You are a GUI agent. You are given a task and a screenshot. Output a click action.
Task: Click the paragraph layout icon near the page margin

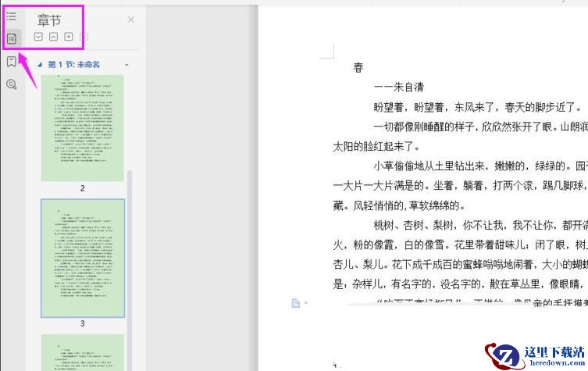click(x=296, y=303)
